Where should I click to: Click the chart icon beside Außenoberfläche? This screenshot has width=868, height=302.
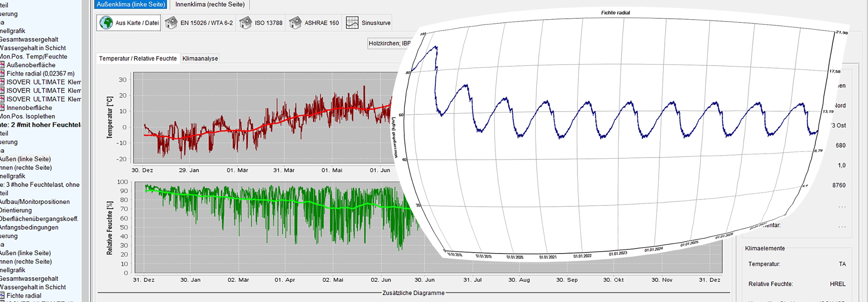coord(2,65)
